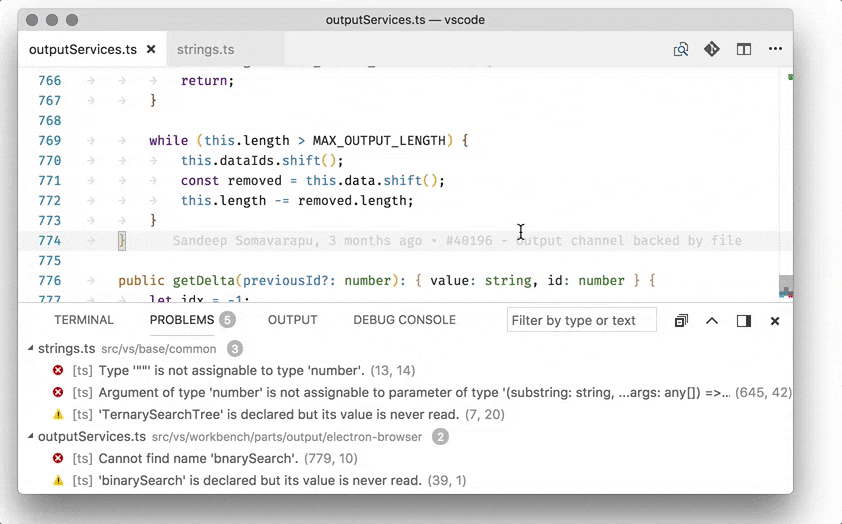Open the file search preview icon in editor toolbar
Viewport: 842px width, 524px height.
click(681, 49)
